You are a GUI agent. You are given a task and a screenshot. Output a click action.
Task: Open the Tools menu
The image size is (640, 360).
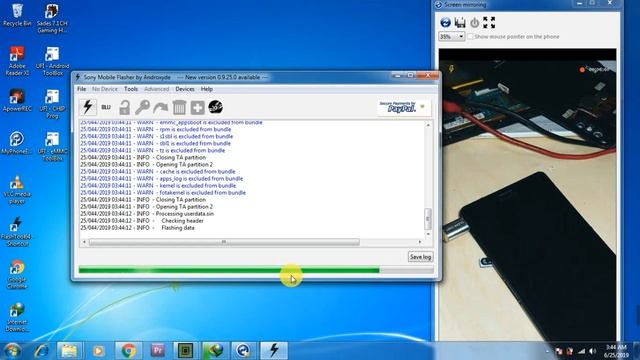[x=131, y=89]
